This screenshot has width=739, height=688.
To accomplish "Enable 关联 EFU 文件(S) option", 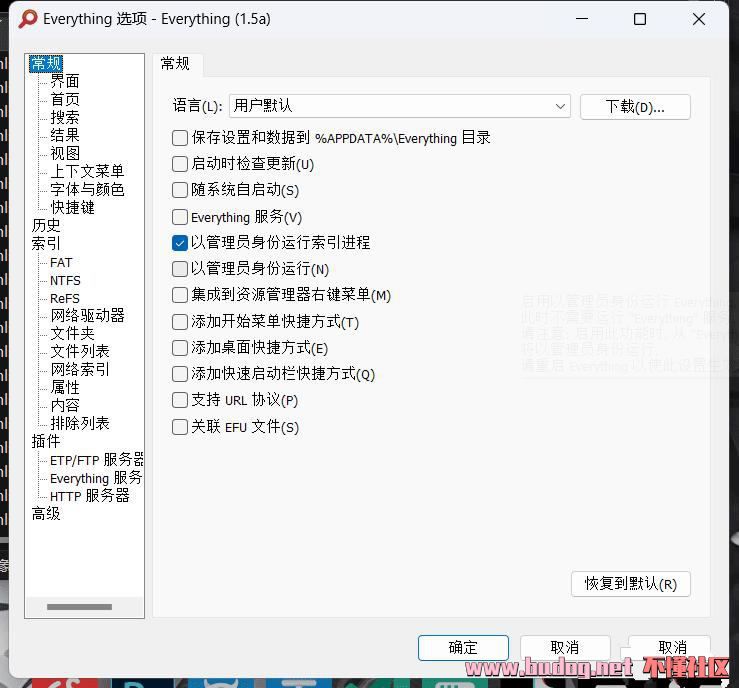I will pos(180,427).
